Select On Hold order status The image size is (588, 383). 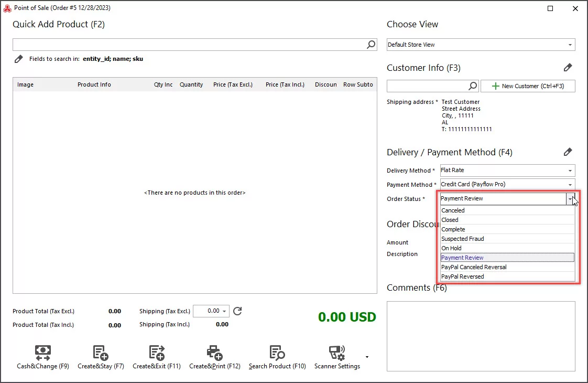[x=507, y=248]
